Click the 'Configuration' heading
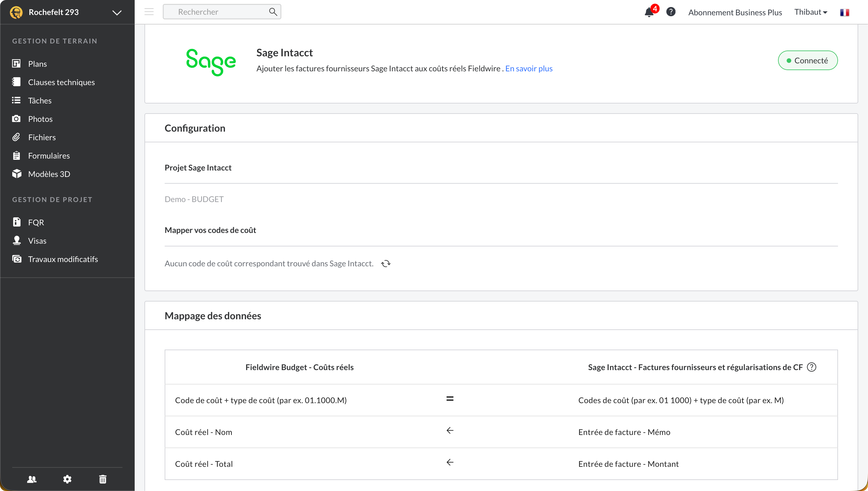 [195, 128]
